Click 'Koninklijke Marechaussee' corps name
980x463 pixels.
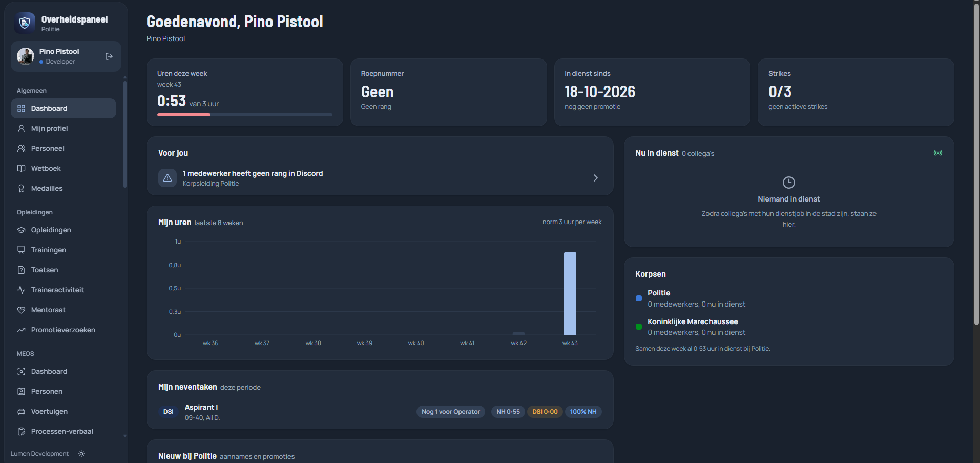point(693,321)
